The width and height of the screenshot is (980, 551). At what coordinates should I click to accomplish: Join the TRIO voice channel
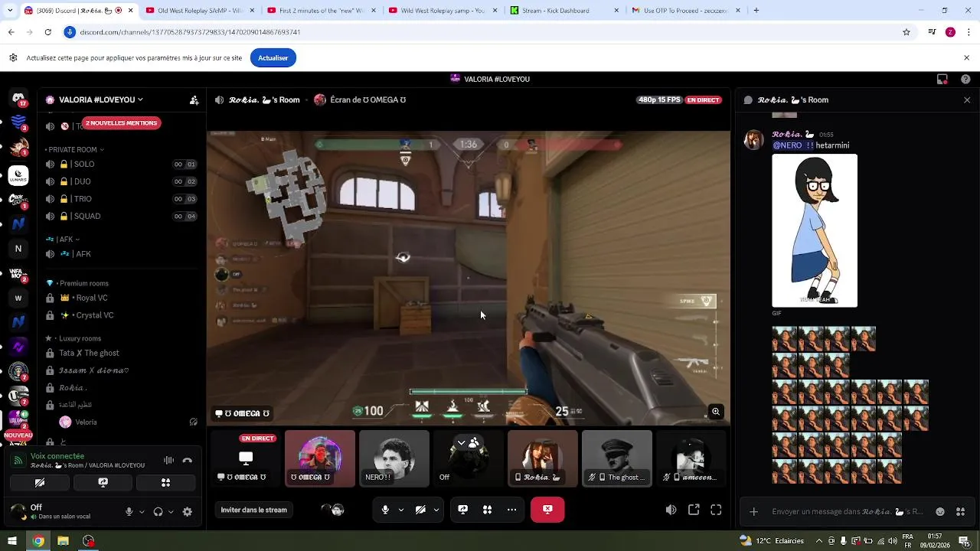tap(120, 199)
